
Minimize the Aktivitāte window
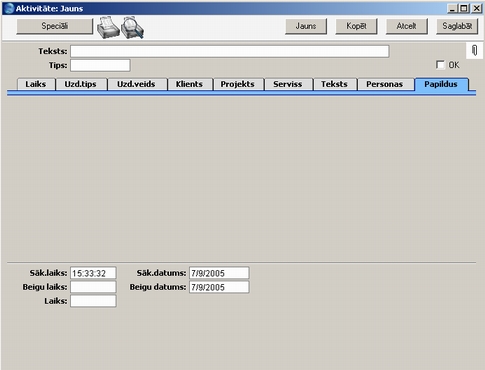(452, 8)
